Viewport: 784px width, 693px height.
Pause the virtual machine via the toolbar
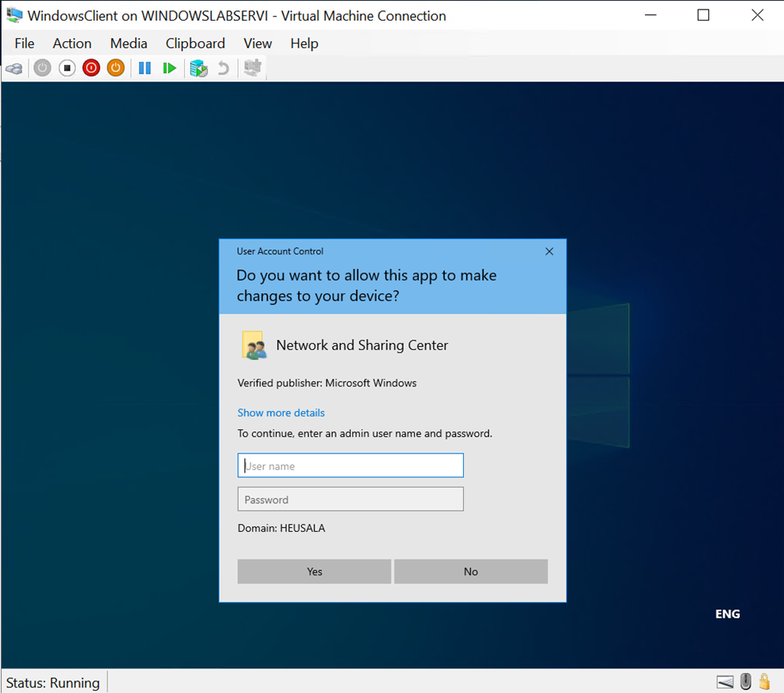tap(145, 68)
